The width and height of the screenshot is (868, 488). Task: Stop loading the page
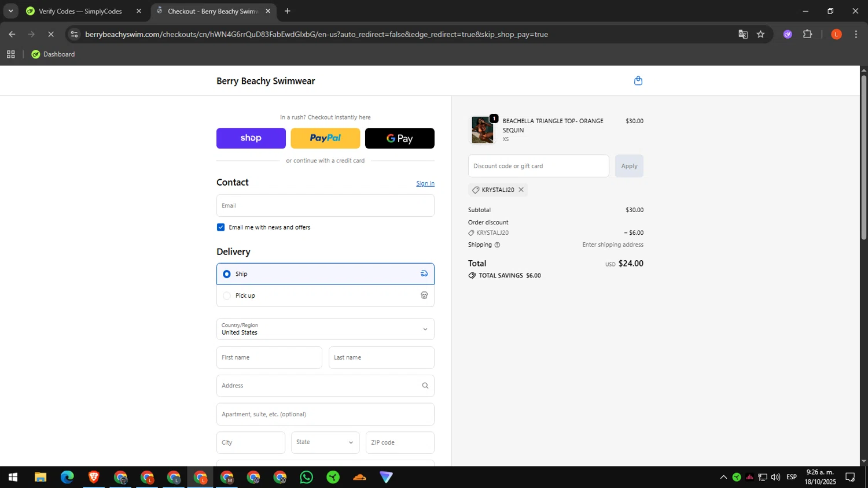point(51,35)
